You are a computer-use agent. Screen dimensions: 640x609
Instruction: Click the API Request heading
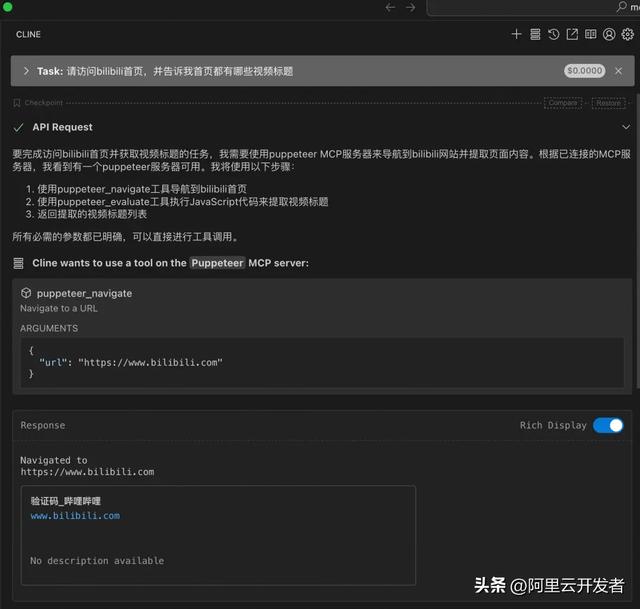click(x=62, y=127)
